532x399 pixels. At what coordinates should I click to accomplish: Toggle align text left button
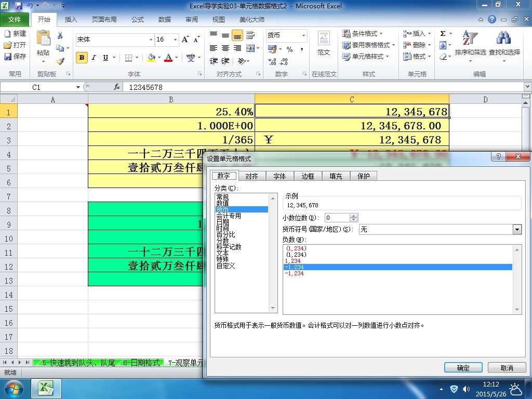(x=214, y=48)
